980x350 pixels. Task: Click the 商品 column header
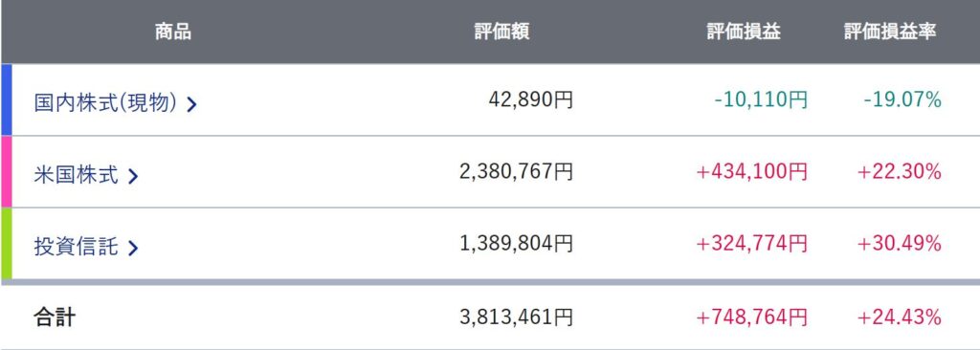(173, 32)
